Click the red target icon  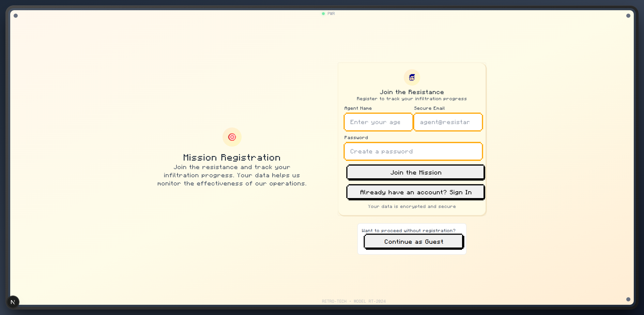coord(232,137)
